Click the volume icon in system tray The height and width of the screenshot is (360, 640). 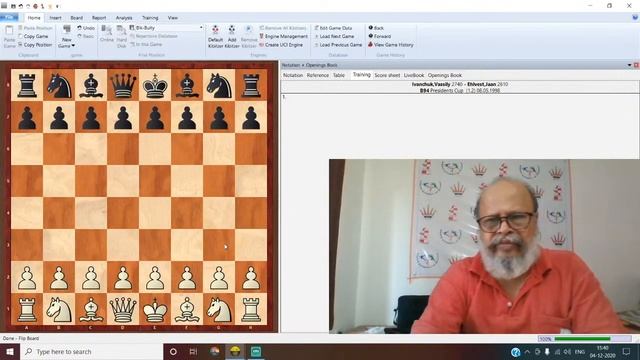[x=567, y=351]
